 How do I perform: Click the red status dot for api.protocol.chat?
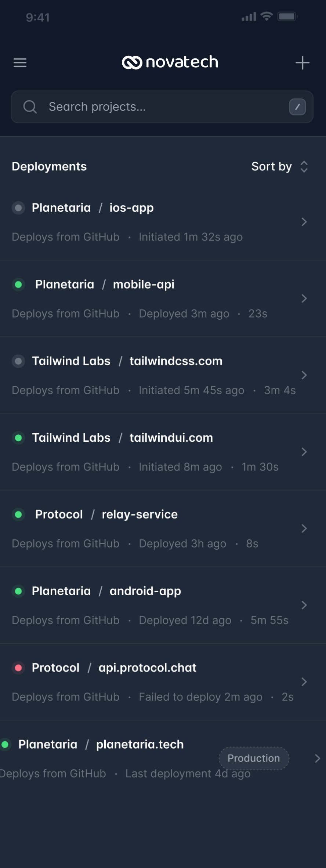tap(18, 668)
